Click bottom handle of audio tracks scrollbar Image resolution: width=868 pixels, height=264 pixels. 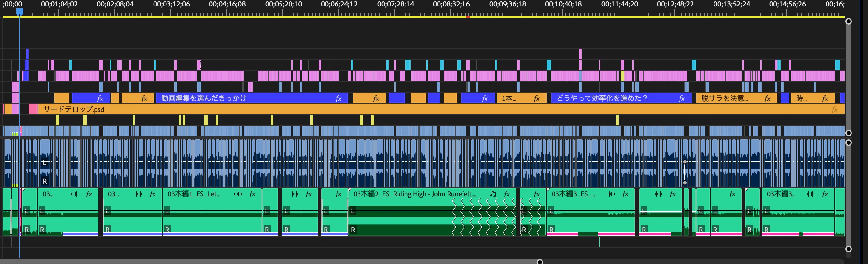849,249
